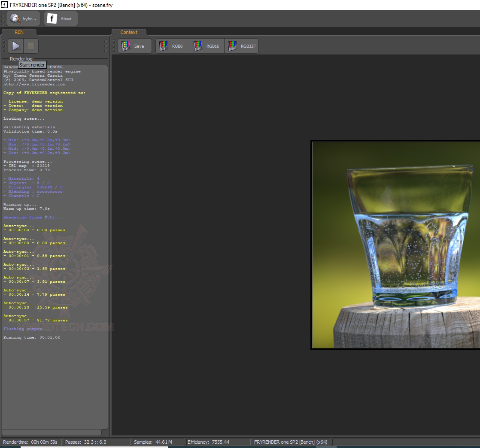
Task: Click the 'Rendertime: 00h 00m 59s' status field
Action: coord(31,442)
